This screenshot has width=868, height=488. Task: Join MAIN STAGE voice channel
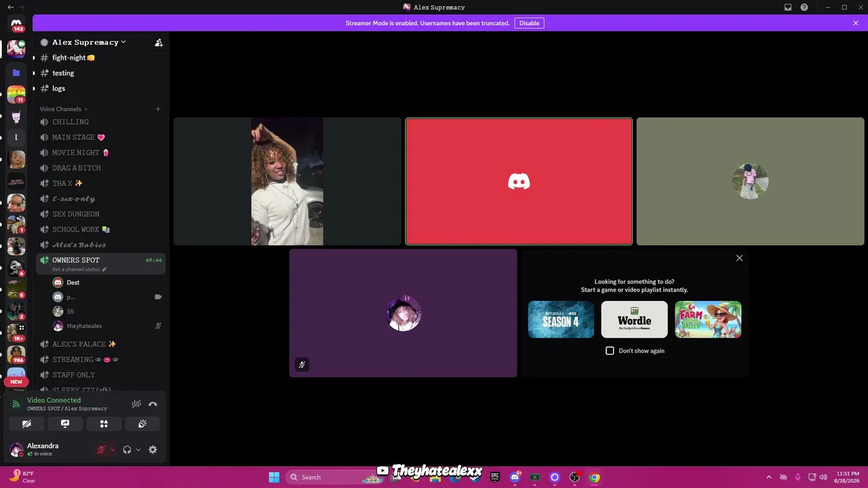(101, 138)
